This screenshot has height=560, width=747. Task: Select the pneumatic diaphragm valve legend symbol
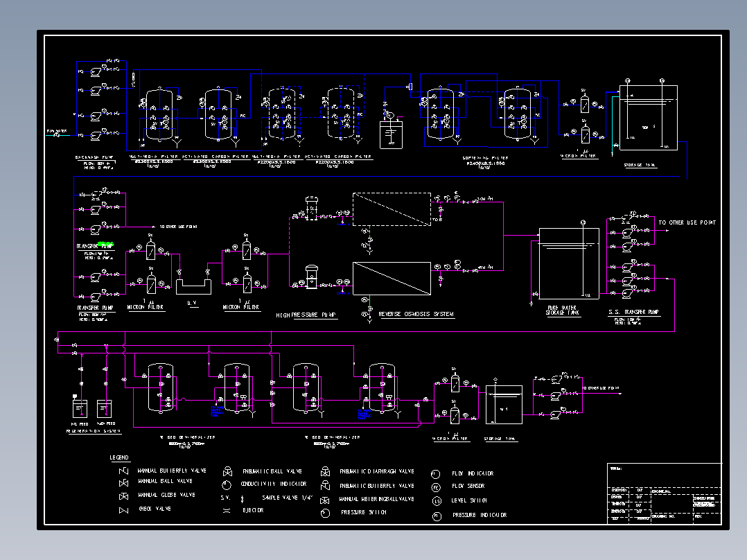[326, 471]
